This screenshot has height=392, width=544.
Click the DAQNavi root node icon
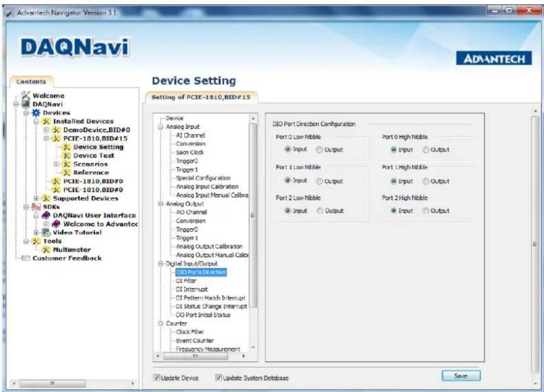(26, 104)
